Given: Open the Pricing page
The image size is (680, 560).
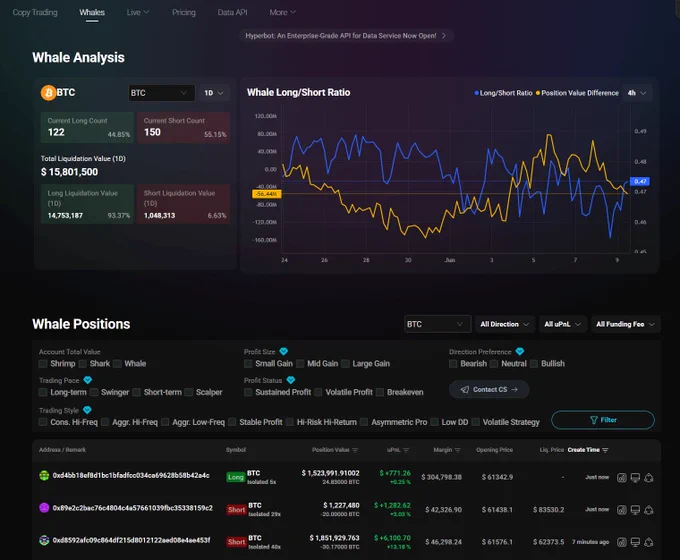Looking at the screenshot, I should click(x=183, y=12).
